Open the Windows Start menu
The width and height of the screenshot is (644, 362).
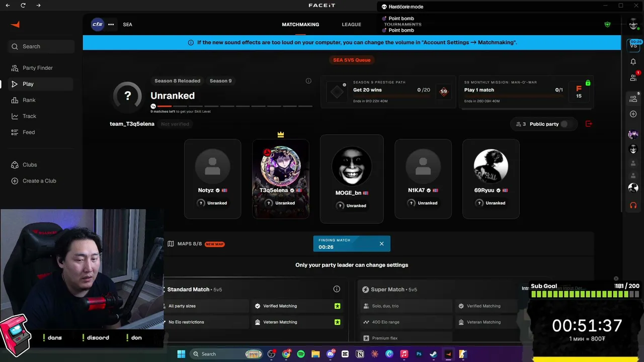(181, 354)
